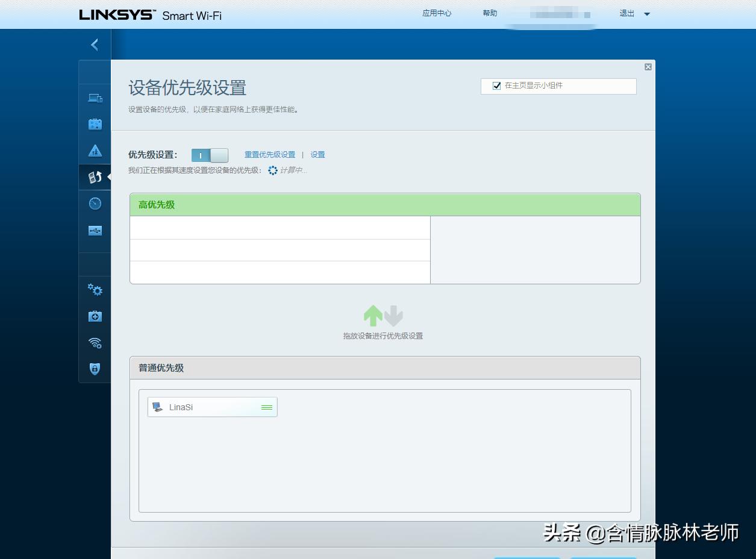Open Parental Controls from the sidebar
The height and width of the screenshot is (559, 756).
click(95, 150)
